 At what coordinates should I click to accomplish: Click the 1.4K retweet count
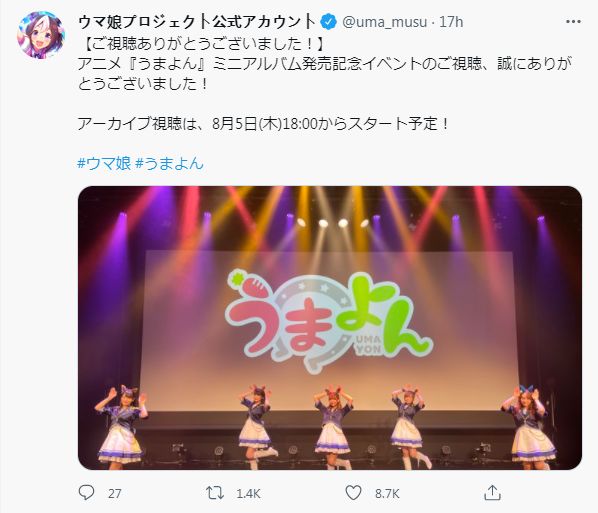[x=248, y=494]
